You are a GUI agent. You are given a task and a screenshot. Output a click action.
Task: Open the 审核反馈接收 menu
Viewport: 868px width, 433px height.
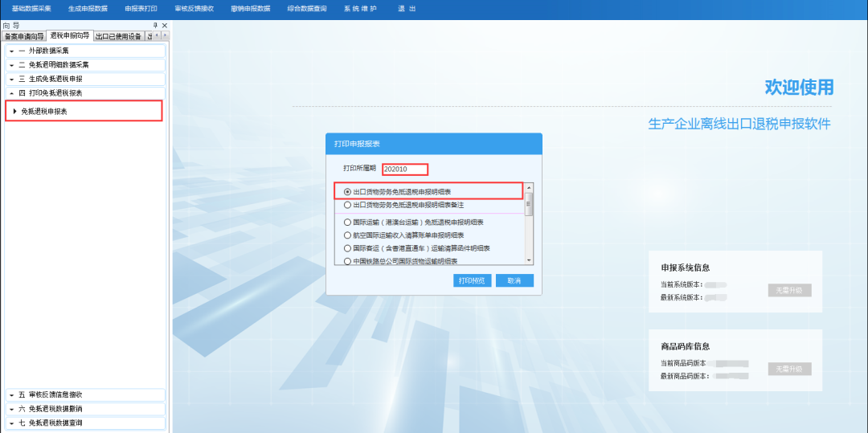click(194, 9)
